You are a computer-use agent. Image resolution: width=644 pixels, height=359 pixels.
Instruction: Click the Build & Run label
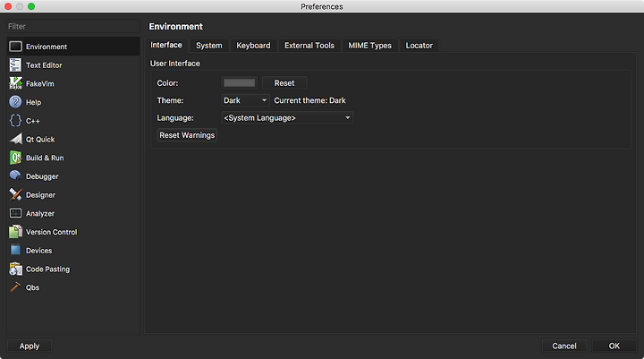pos(45,158)
